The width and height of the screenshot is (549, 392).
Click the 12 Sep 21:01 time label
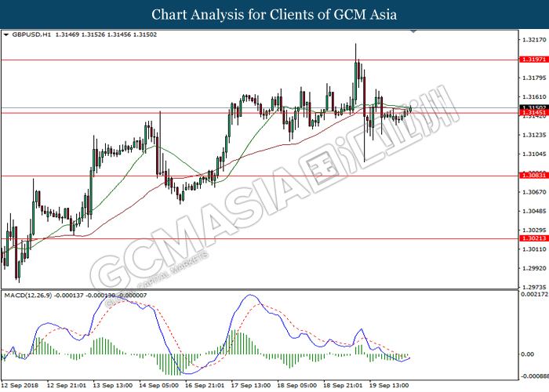tap(66, 386)
